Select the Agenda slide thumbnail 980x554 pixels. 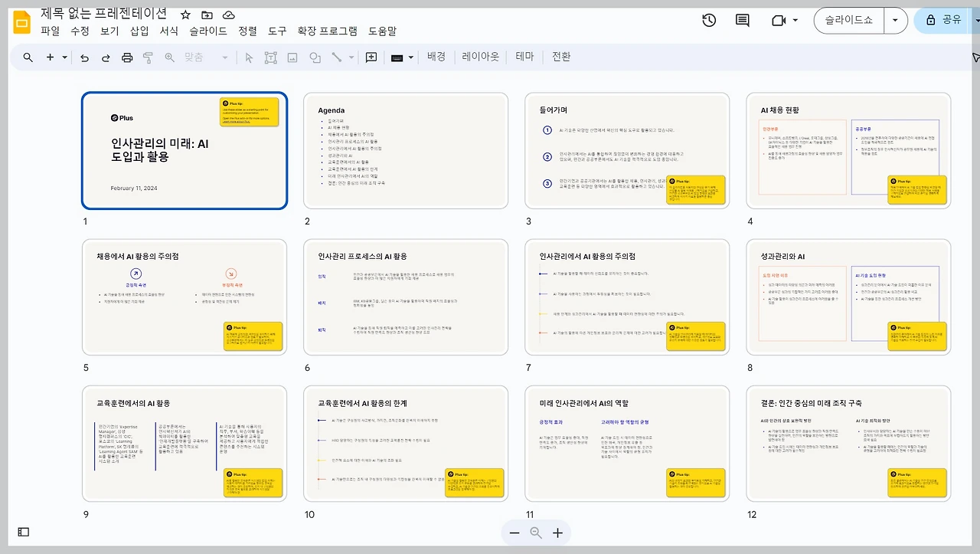[x=406, y=150]
